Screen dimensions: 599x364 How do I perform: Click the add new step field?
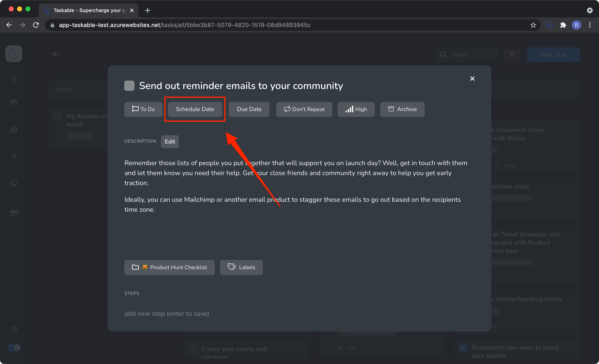point(167,313)
